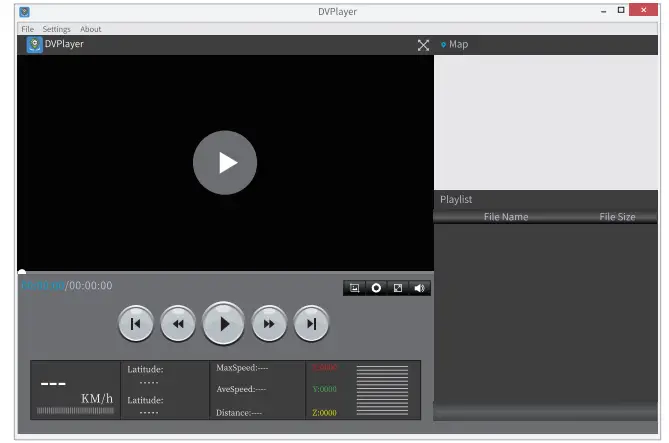Click the File Name column header
669x443 pixels.
506,217
